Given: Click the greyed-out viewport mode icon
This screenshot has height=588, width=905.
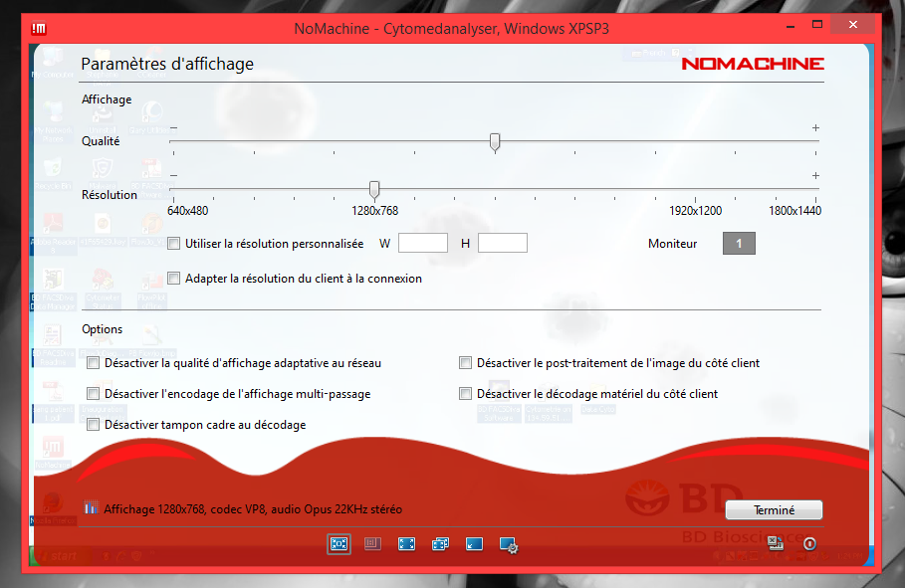Looking at the screenshot, I should 372,543.
